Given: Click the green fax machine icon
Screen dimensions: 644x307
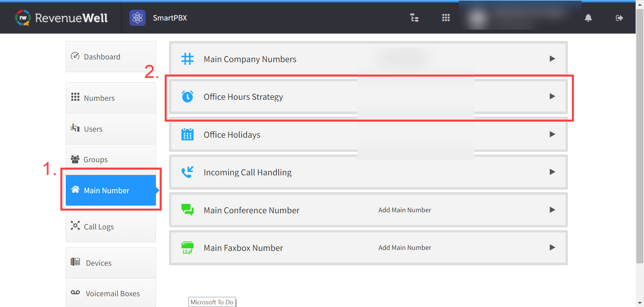Looking at the screenshot, I should (187, 248).
